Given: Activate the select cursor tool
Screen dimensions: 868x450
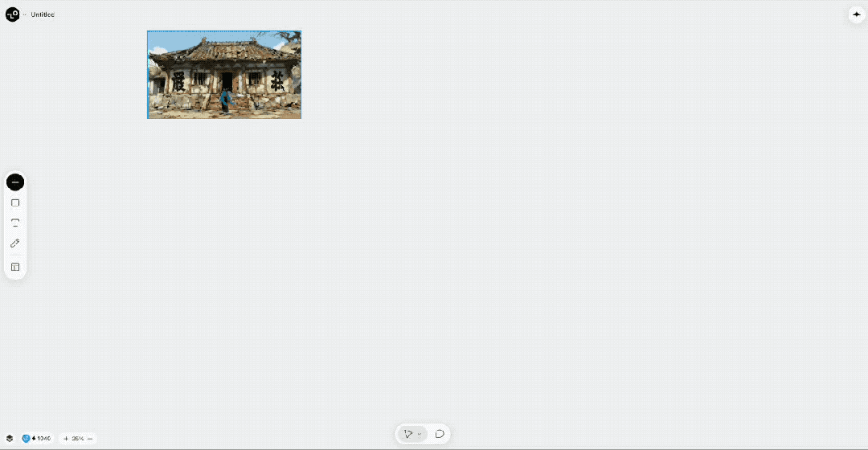Looking at the screenshot, I should point(408,434).
